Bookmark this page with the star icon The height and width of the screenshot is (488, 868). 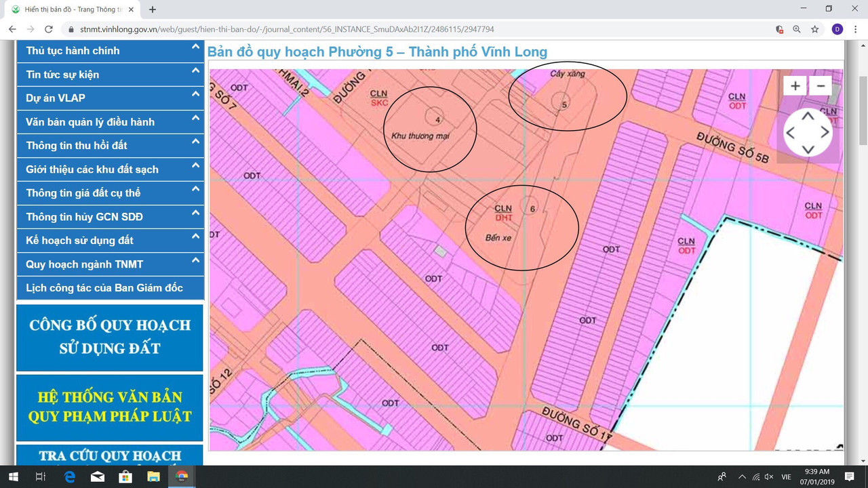click(x=814, y=29)
